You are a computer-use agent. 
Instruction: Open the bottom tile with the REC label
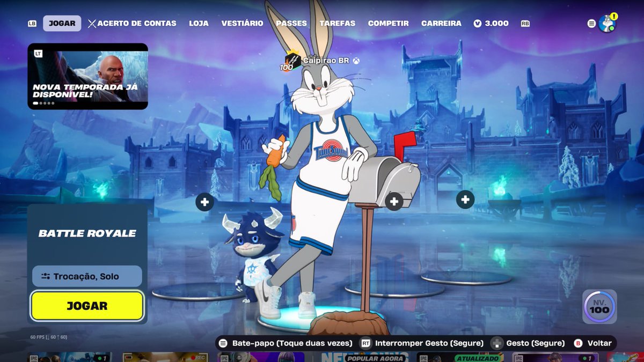click(165, 357)
